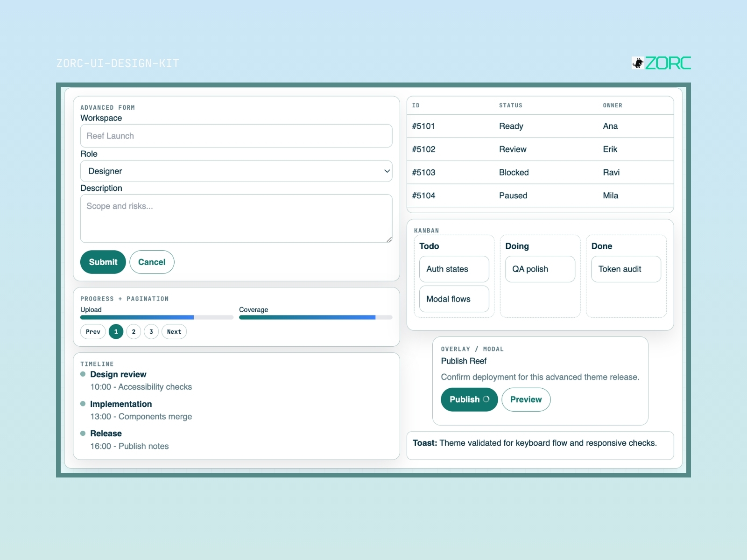Screen dimensions: 747x560
Task: Go to page 3 in pagination
Action: click(x=151, y=332)
